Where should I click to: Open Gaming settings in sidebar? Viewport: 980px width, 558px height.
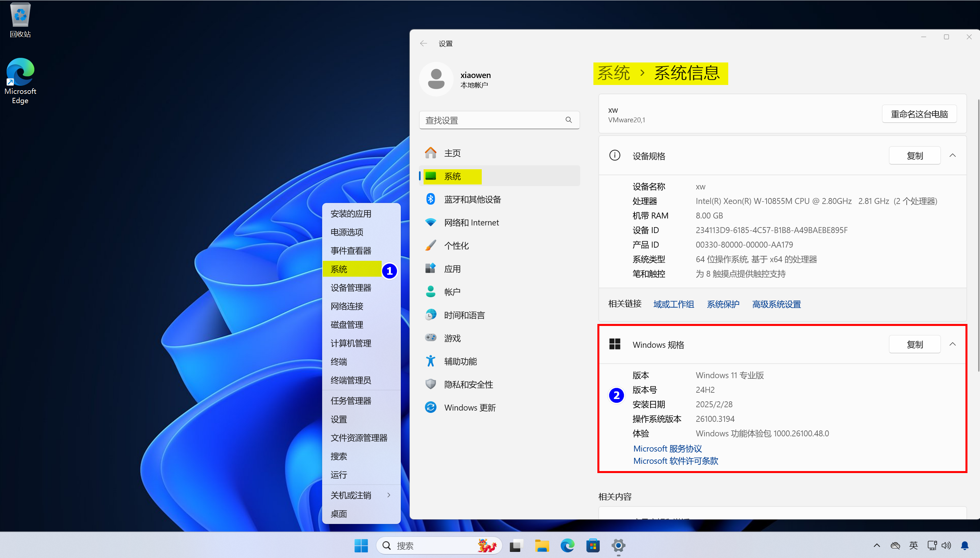pos(452,338)
